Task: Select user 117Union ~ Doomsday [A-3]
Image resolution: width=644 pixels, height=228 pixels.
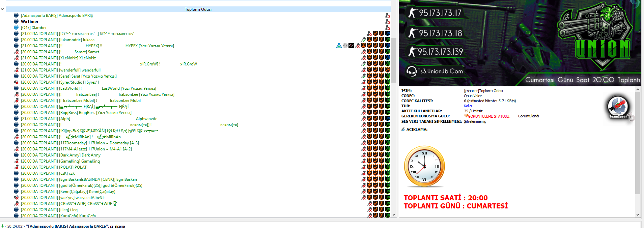Action: 80,143
